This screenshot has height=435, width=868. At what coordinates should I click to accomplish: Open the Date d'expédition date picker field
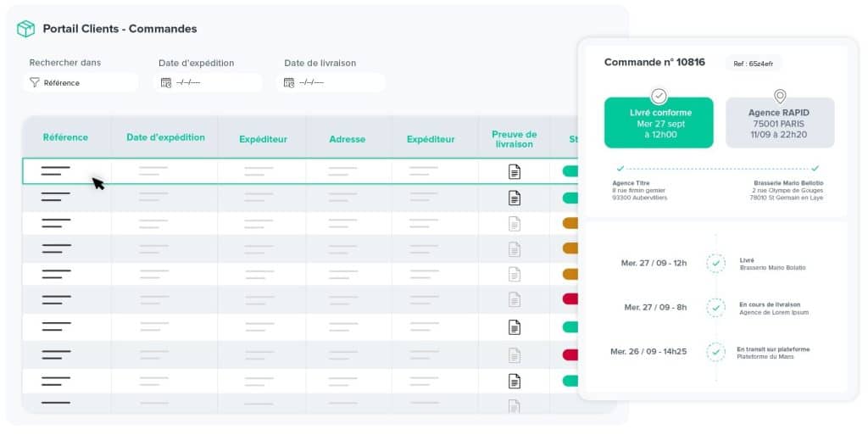point(209,83)
